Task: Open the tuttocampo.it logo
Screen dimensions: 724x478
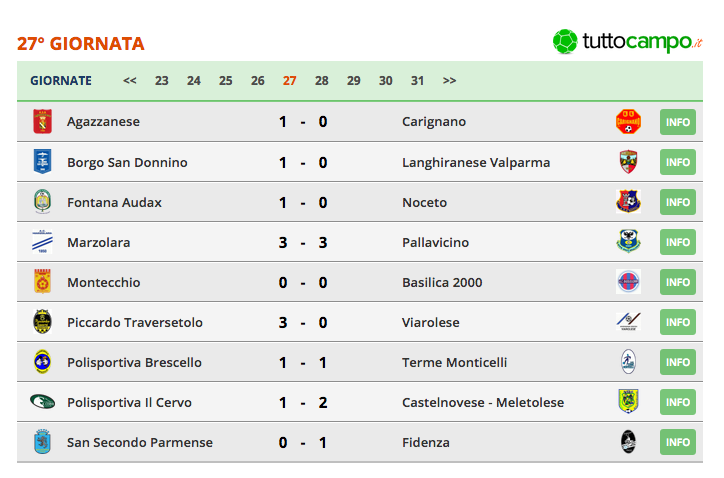Action: tap(627, 42)
